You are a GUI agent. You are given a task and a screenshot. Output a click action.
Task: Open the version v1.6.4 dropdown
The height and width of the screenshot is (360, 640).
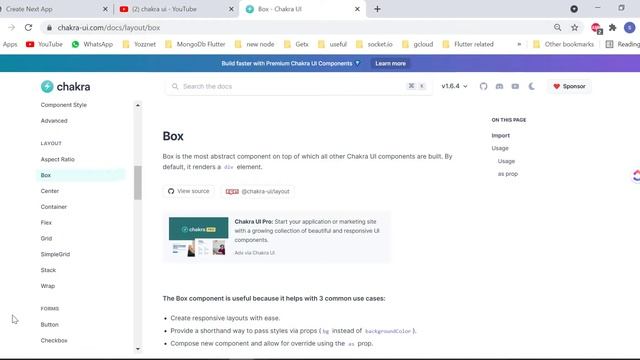(454, 86)
